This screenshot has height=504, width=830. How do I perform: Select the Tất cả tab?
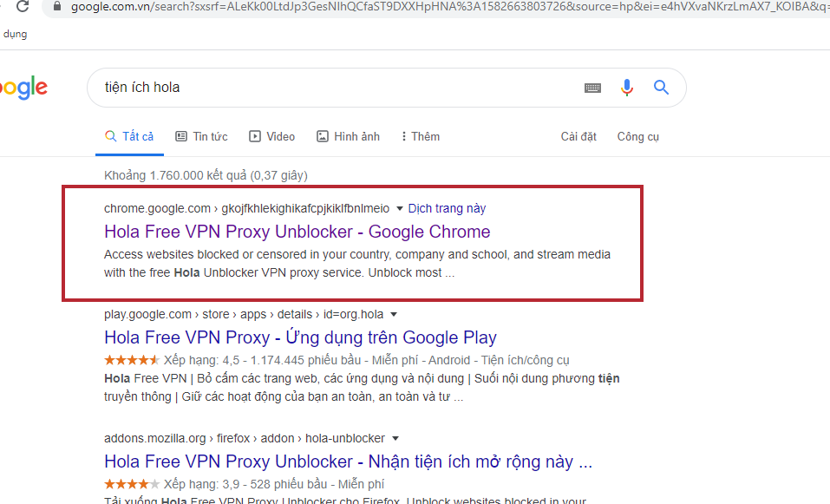[130, 136]
